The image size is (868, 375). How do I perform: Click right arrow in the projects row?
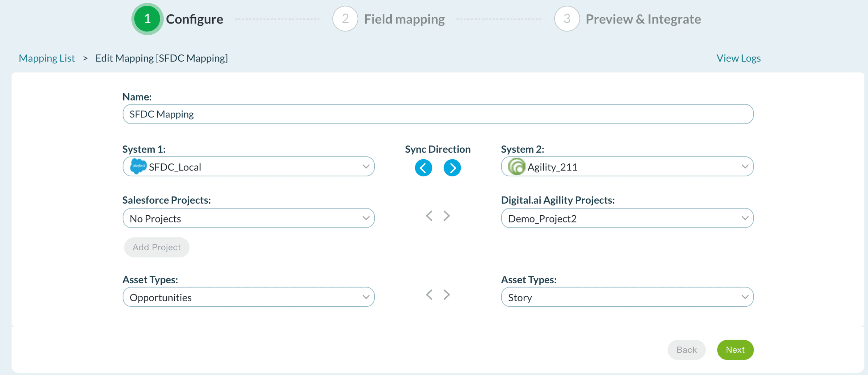[x=447, y=216]
